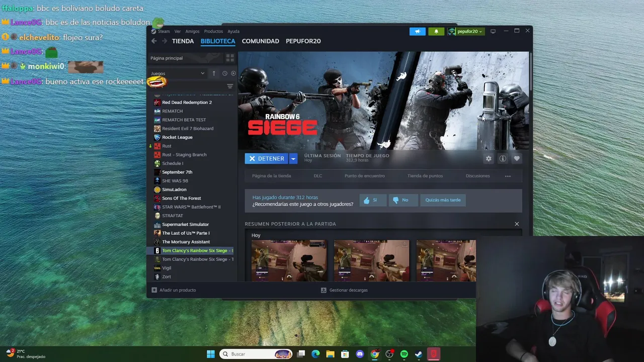
Task: Click the DETENER stop game button
Action: (x=267, y=158)
